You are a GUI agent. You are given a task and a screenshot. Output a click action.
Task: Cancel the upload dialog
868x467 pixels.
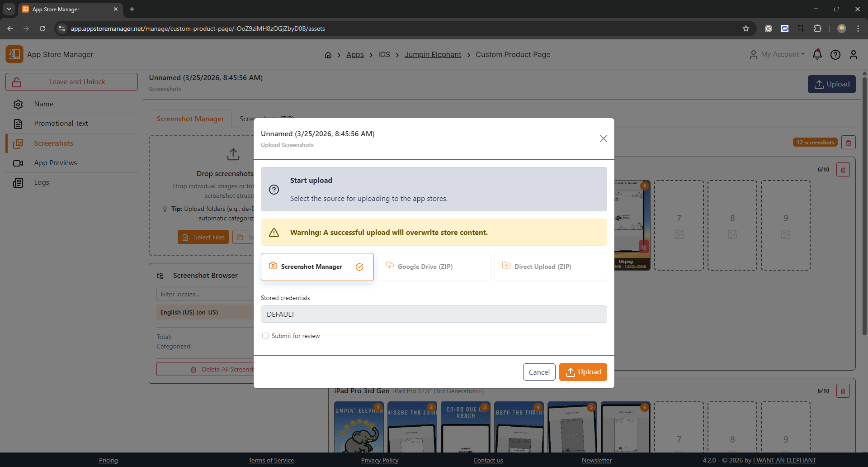tap(539, 372)
